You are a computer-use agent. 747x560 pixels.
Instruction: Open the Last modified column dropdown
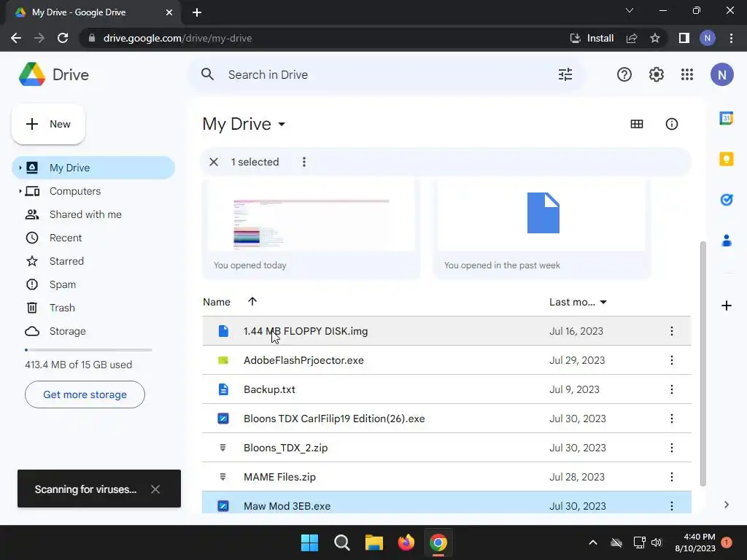coord(603,302)
